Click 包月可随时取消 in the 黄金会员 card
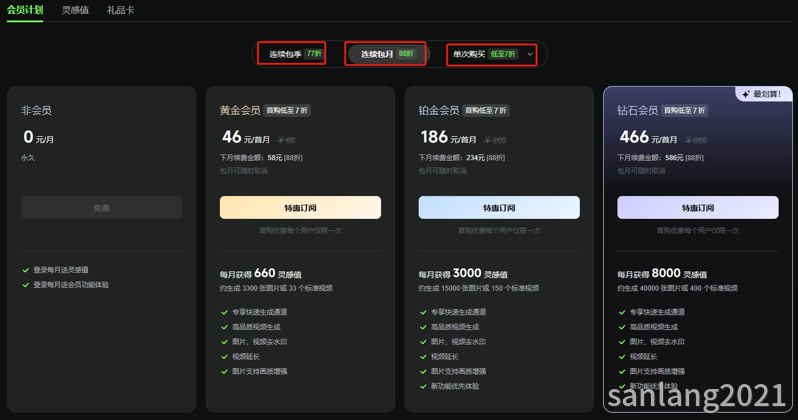This screenshot has width=798, height=420. tap(244, 171)
